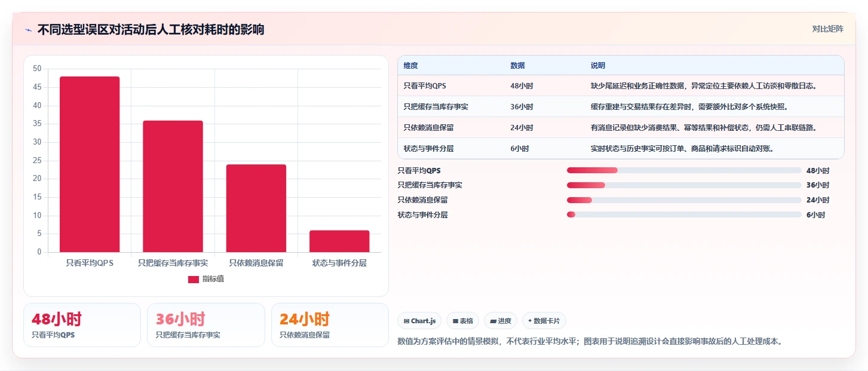Toggle the 指标值 legend label
The image size is (868, 371).
click(x=213, y=280)
